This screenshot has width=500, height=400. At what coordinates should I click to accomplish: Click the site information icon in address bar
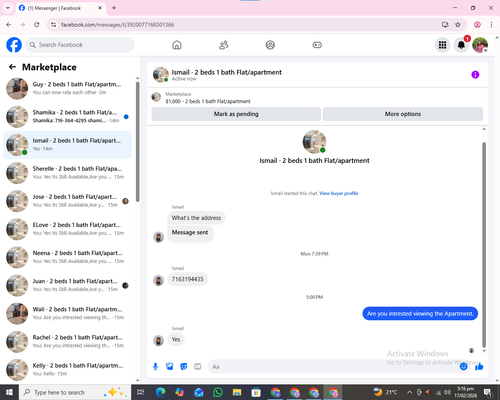pos(53,25)
